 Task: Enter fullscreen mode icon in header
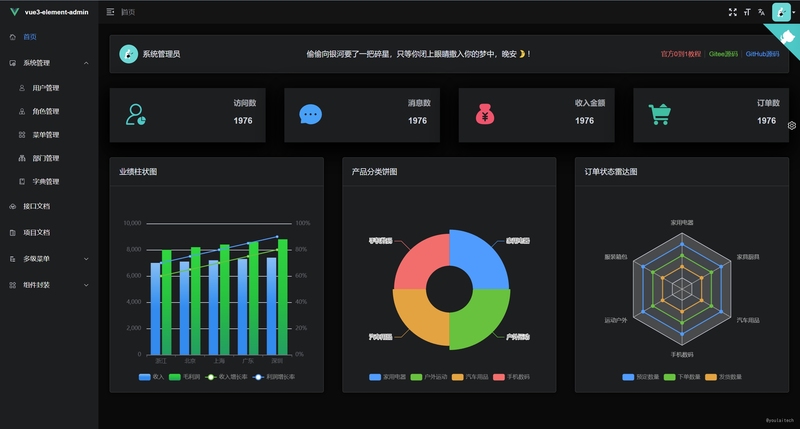733,12
